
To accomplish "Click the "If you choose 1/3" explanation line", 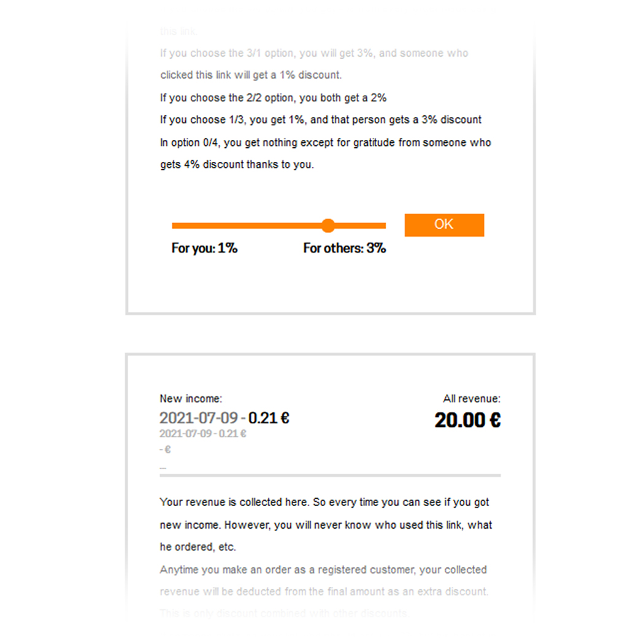I will tap(320, 120).
